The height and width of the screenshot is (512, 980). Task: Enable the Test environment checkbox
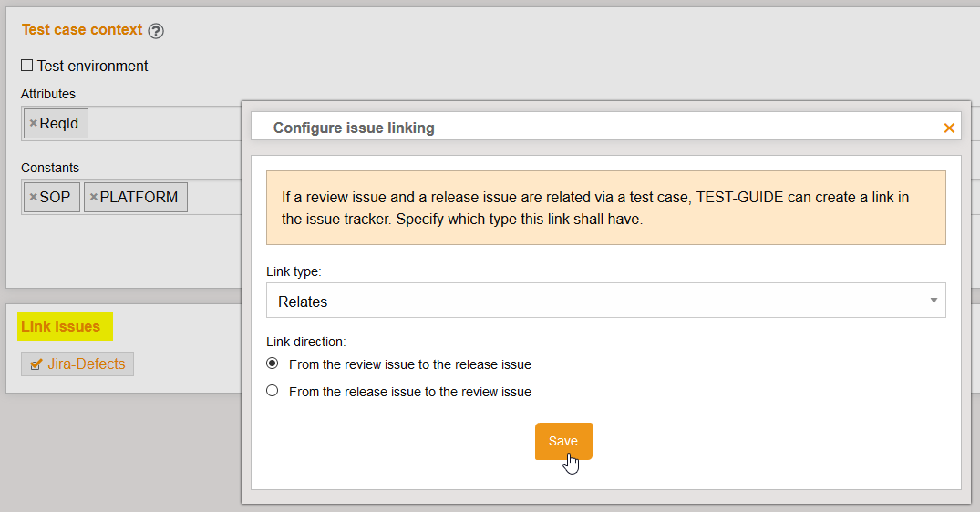click(27, 66)
